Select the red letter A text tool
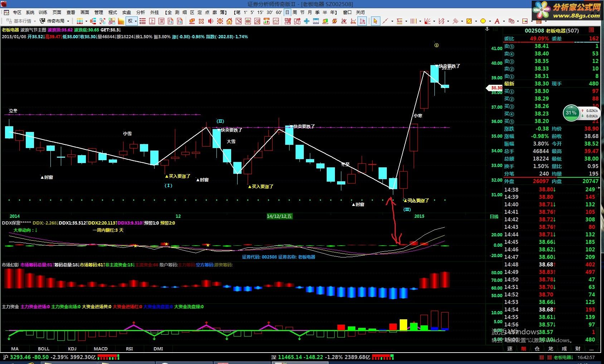604x364 pixels. click(497, 21)
